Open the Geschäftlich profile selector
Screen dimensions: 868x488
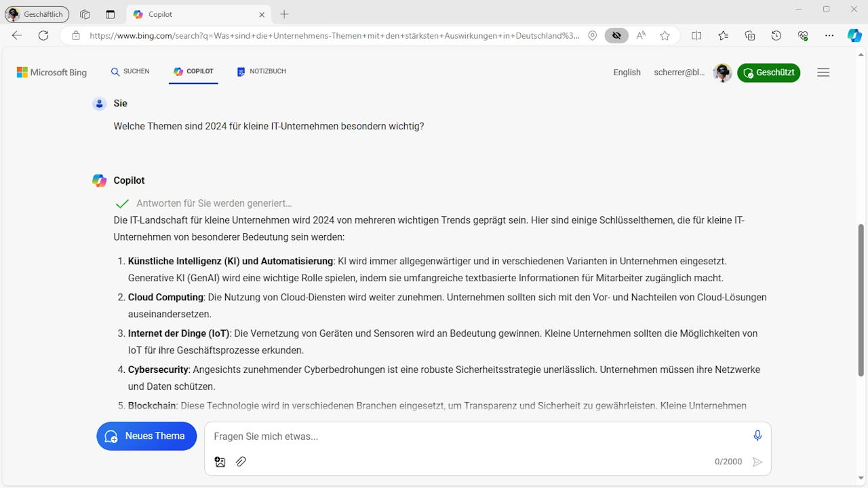37,14
